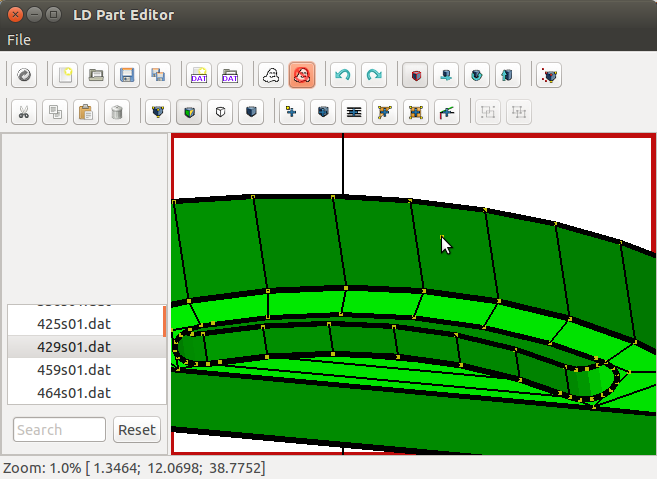Screen dimensions: 657x479
Task: Click the clipboard Paste icon
Action: (86, 112)
